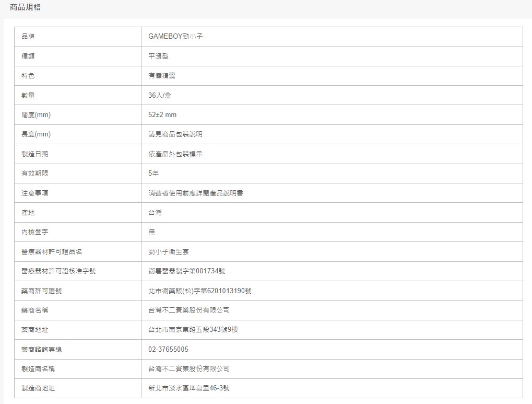Select the 製造商名稱 label cell
The width and height of the screenshot is (532, 404).
click(x=78, y=369)
